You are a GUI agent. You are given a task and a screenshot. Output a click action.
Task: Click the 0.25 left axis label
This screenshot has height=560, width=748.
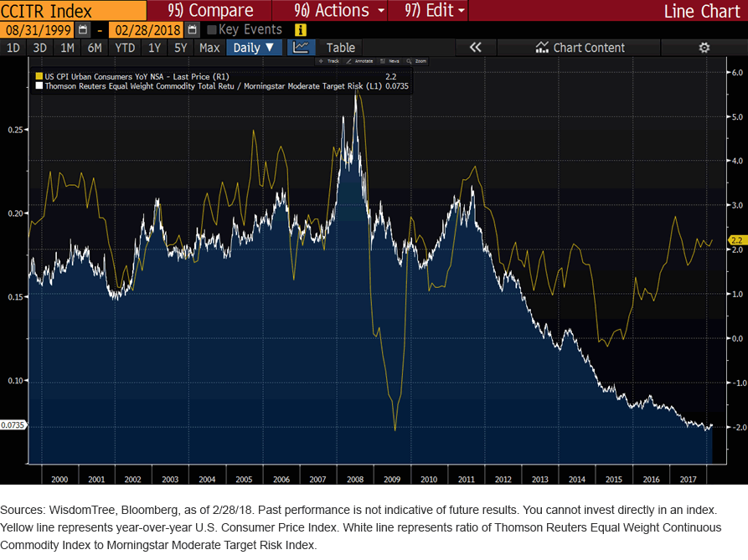15,130
